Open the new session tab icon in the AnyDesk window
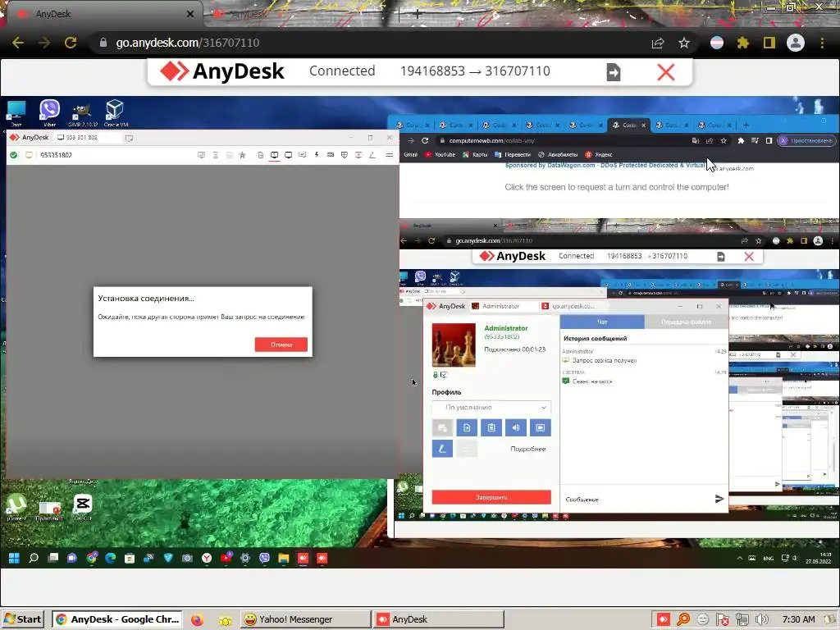 [x=129, y=138]
